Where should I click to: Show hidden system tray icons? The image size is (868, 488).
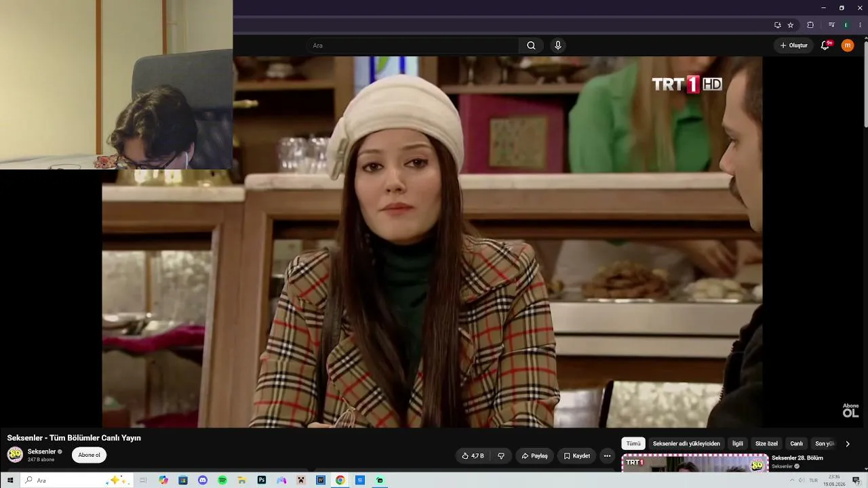[x=791, y=481]
